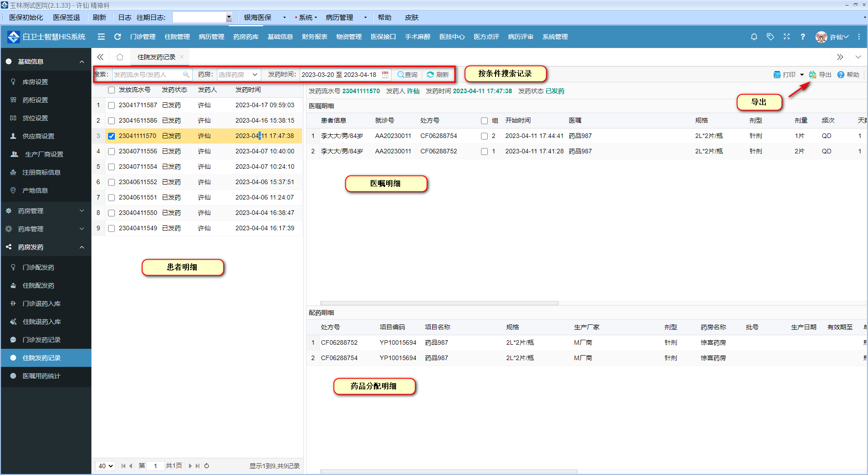868x475 pixels.
Task: Expand the 药库管理 sidebar section
Action: pyautogui.click(x=45, y=229)
